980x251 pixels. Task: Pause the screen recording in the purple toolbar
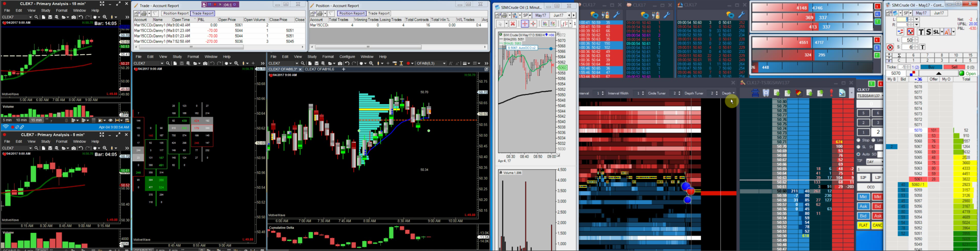point(210,5)
